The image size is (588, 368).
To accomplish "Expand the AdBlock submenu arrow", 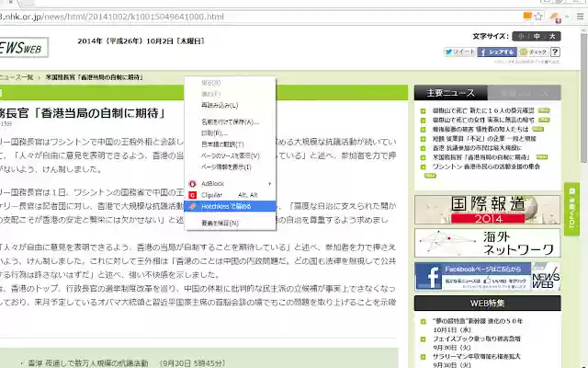I will 269,184.
